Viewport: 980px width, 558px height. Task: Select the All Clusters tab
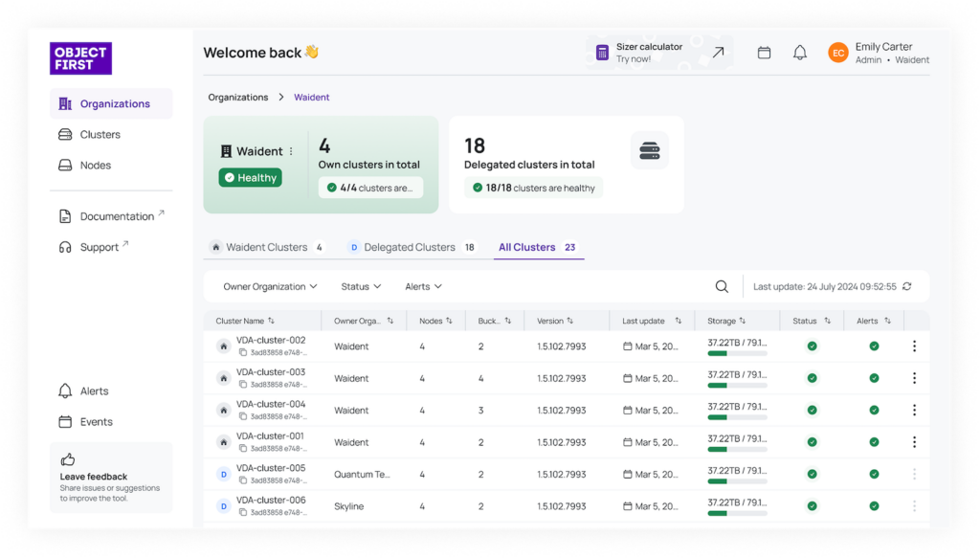point(538,248)
